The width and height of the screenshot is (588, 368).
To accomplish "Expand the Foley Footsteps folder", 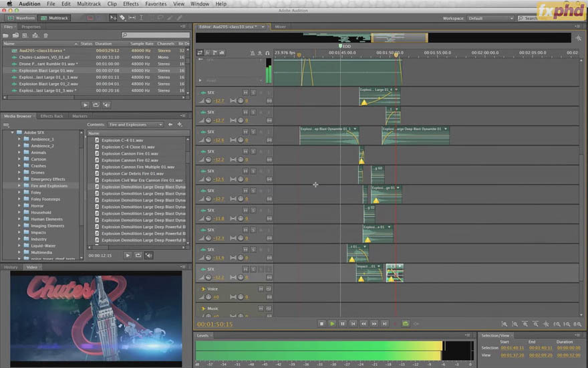I will 19,199.
